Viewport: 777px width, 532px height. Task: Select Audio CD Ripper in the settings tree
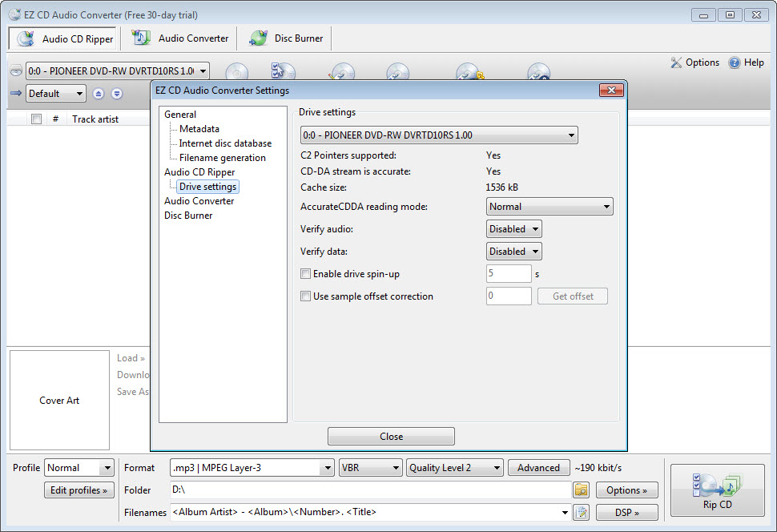coord(199,172)
